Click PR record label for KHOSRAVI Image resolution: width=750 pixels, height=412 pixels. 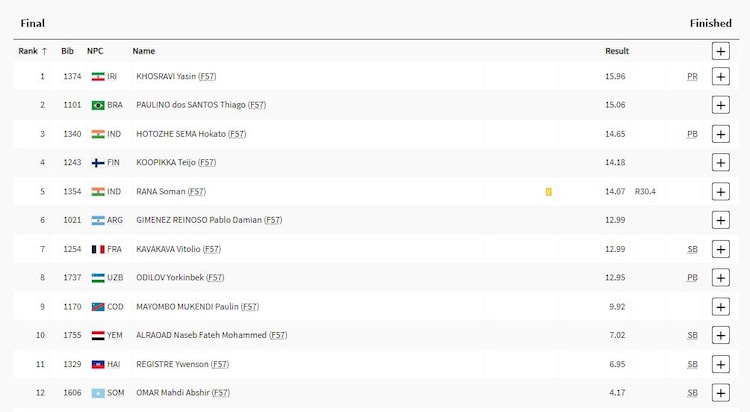[692, 77]
